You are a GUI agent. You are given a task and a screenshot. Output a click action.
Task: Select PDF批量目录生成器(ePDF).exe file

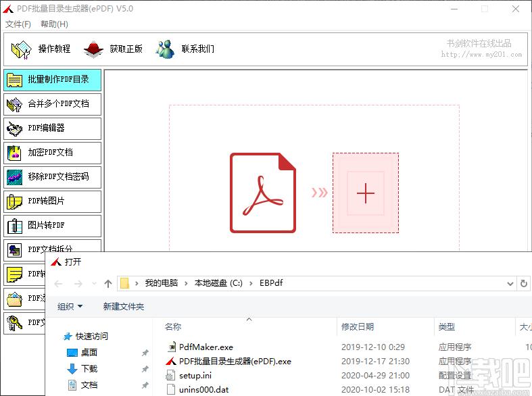coord(235,362)
